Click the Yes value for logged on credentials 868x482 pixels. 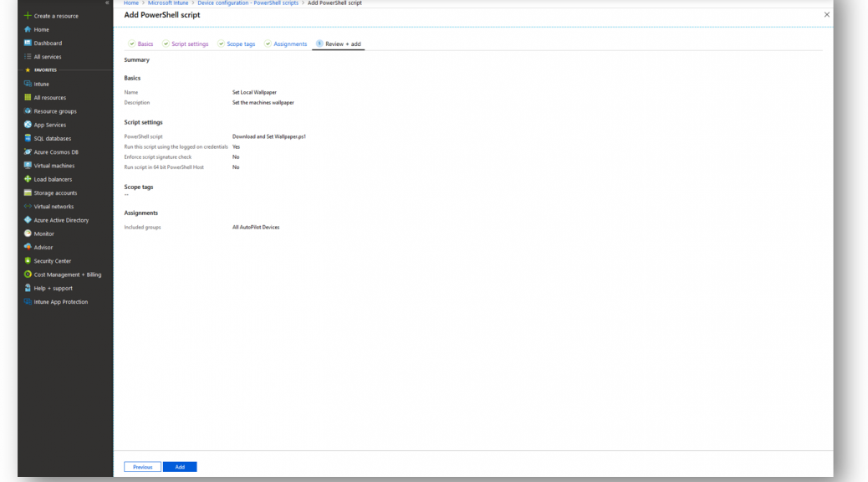(236, 146)
